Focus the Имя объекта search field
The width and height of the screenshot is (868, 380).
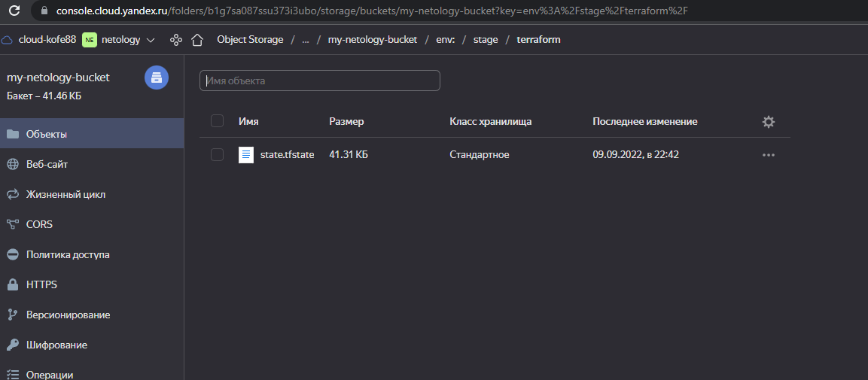pyautogui.click(x=320, y=81)
